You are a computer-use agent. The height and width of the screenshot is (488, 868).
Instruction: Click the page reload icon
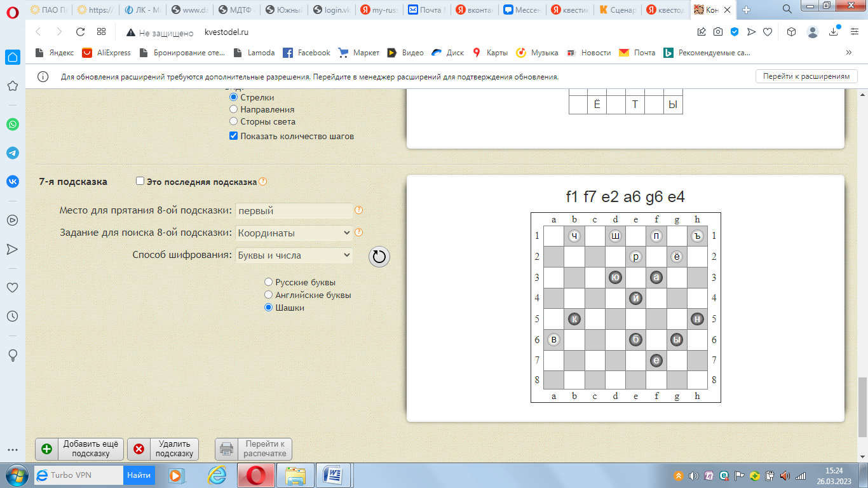point(80,32)
